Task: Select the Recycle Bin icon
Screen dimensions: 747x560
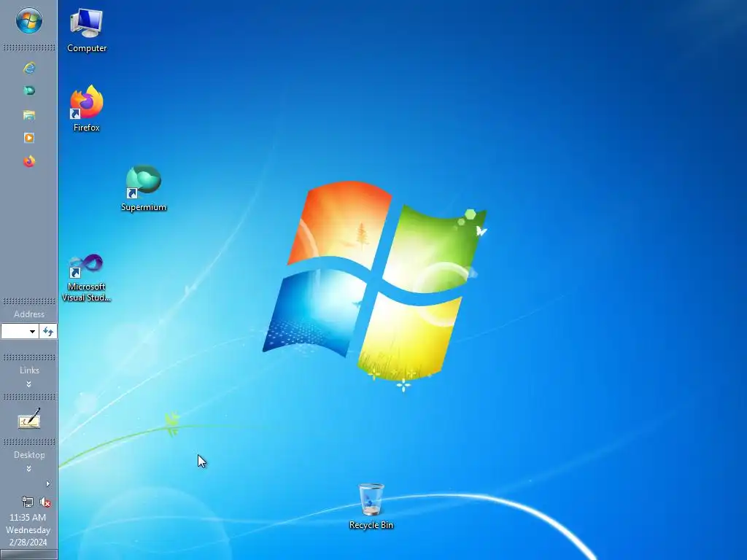Action: click(371, 507)
